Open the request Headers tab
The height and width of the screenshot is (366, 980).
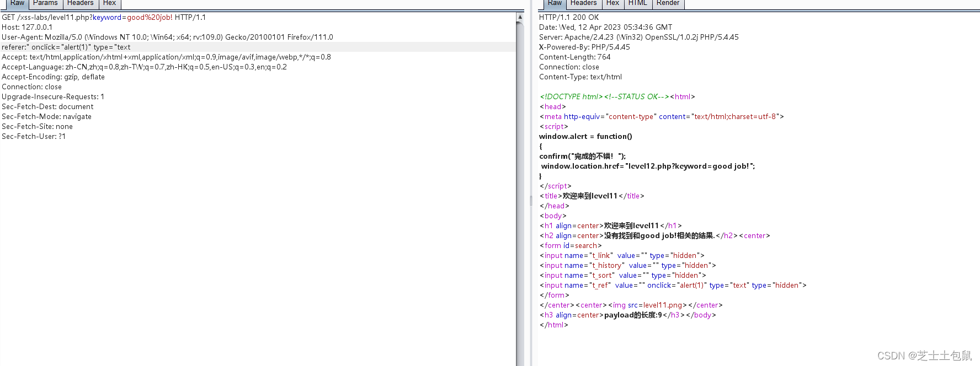pyautogui.click(x=80, y=3)
